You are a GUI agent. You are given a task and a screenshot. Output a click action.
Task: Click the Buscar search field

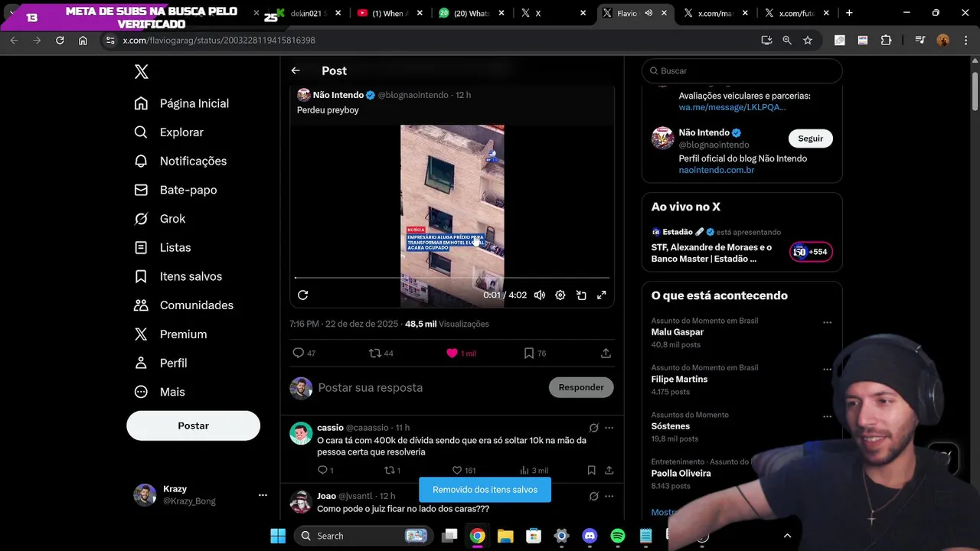pyautogui.click(x=742, y=70)
